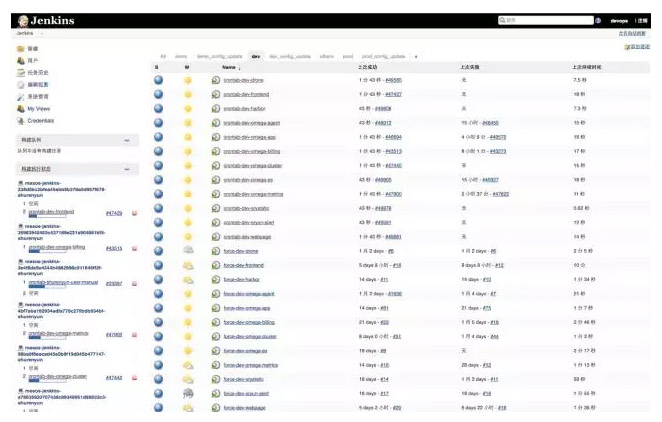Click the progress bar of executor crontab-dev-omega-billing
The width and height of the screenshot is (662, 422).
[x=47, y=252]
